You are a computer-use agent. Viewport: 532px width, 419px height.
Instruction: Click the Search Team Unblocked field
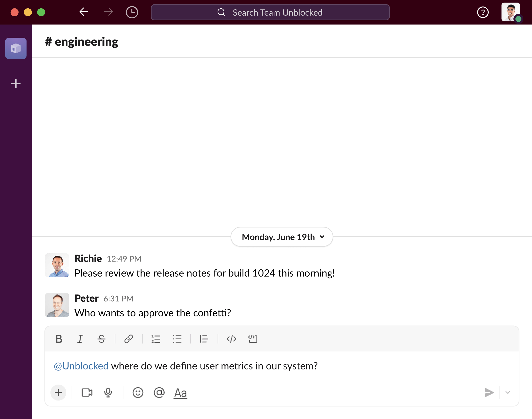[x=270, y=12]
